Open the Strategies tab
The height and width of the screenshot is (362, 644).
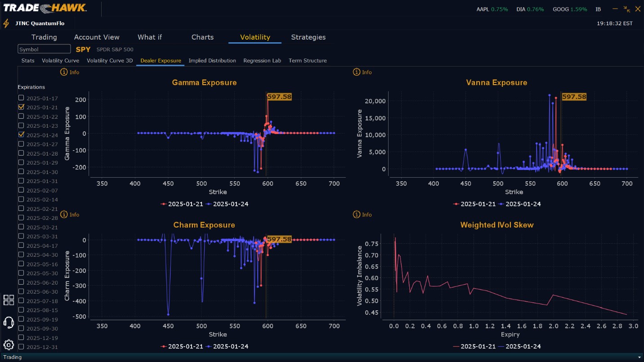[309, 37]
